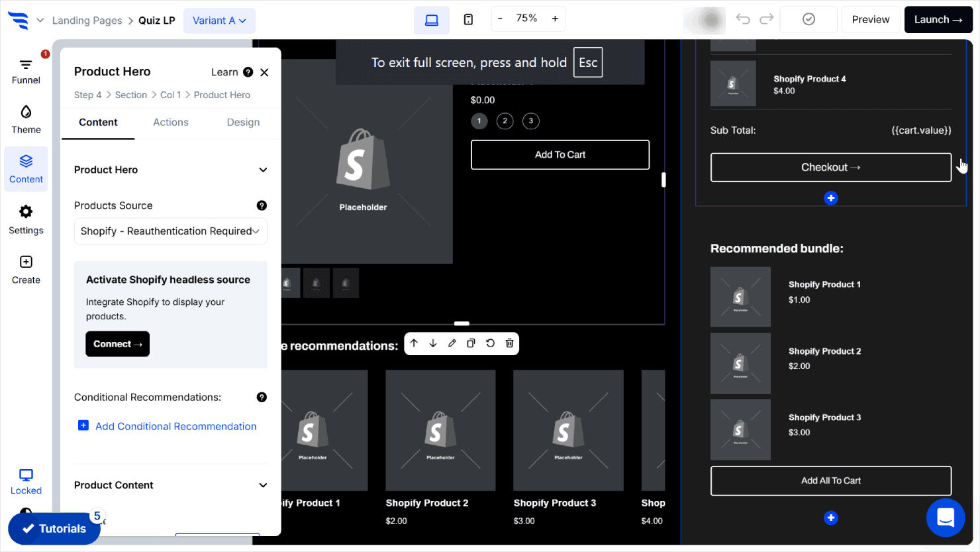Click the Connect Shopify button

[x=117, y=344]
